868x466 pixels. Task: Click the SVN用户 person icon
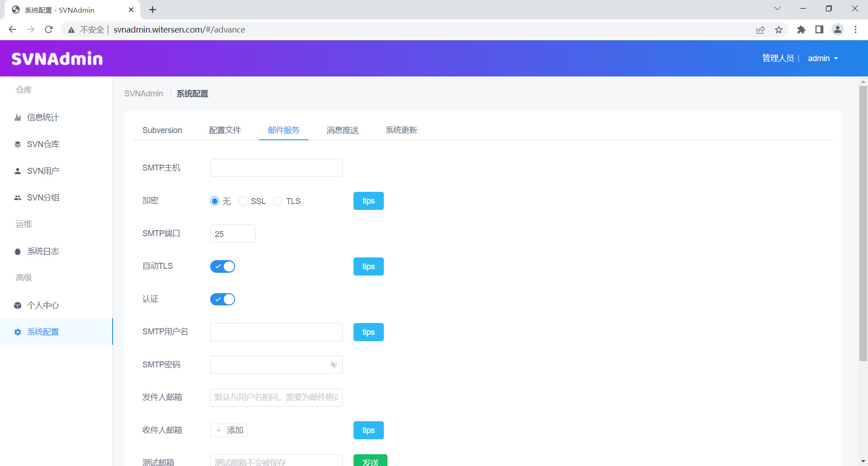pos(18,171)
